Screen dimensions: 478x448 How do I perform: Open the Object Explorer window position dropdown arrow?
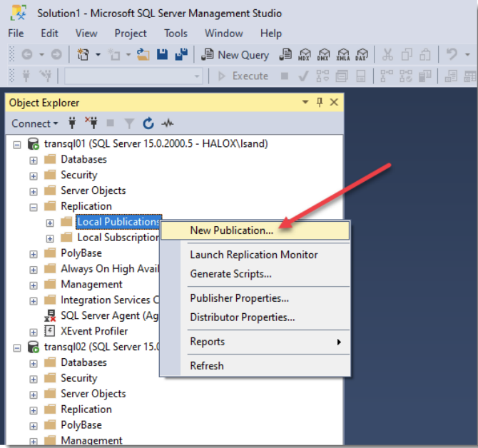[305, 102]
